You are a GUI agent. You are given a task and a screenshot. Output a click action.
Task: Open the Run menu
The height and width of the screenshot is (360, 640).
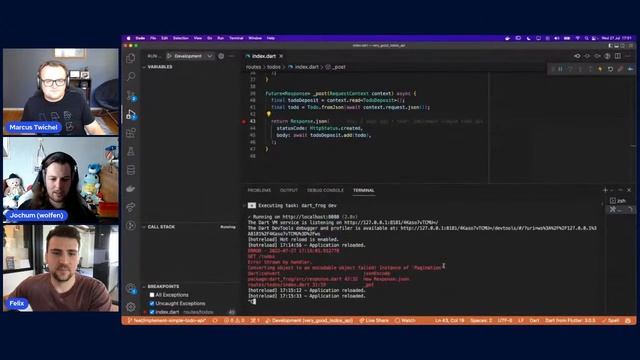(220, 38)
